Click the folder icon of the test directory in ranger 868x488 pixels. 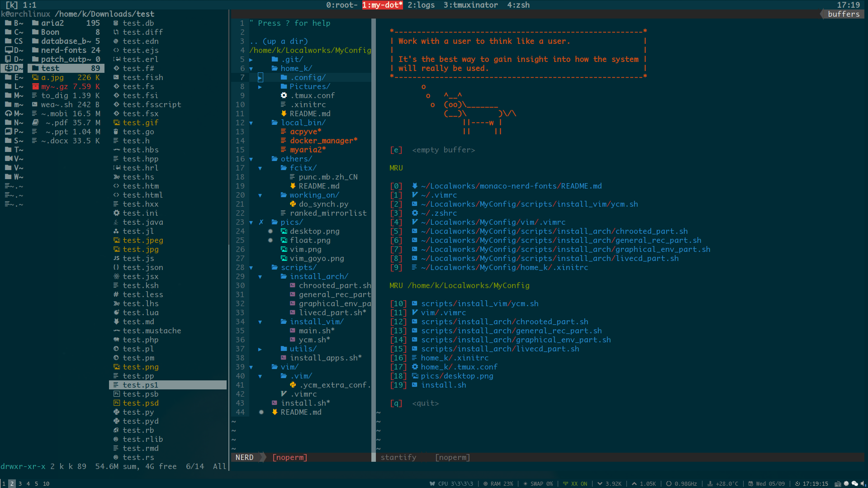coord(35,68)
